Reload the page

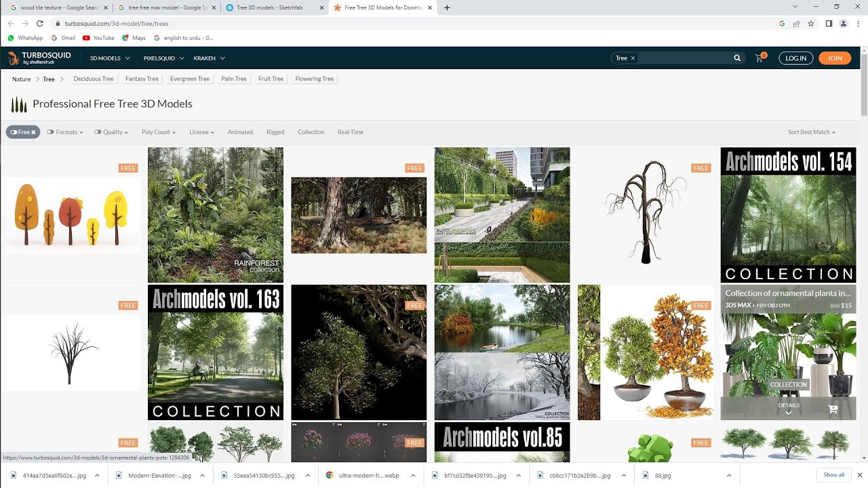[x=40, y=23]
